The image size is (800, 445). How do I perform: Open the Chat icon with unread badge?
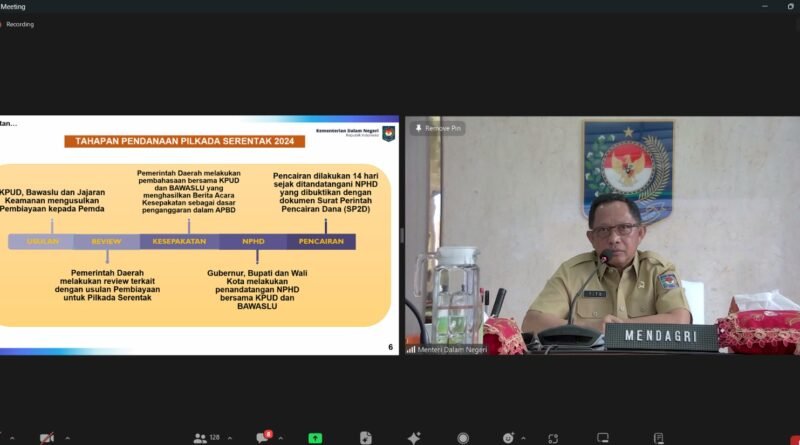point(263,438)
